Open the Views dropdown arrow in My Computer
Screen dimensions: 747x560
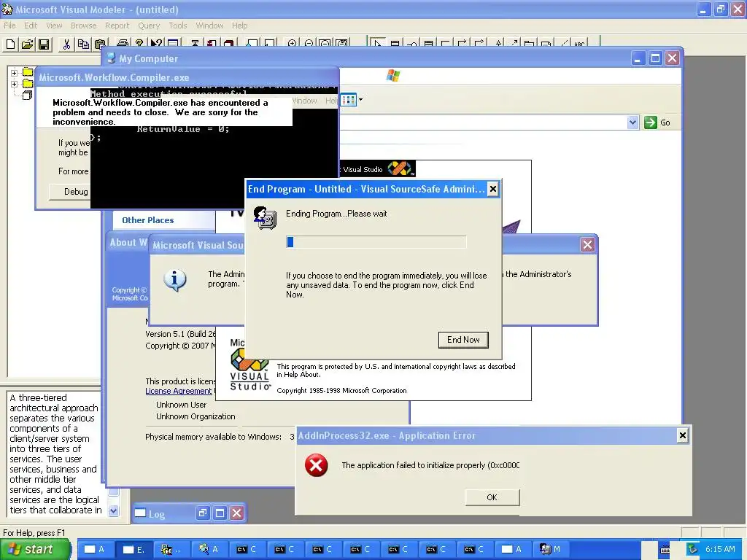click(360, 100)
